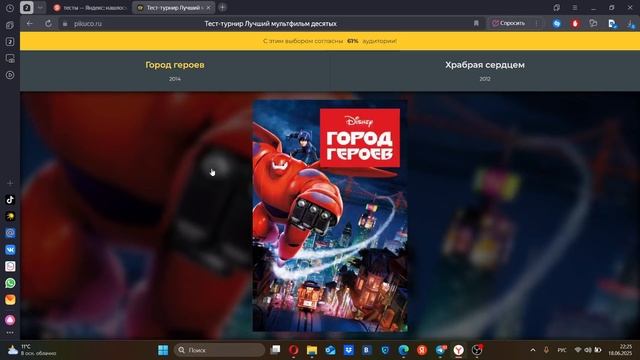Close the Тест-турнир tab
640x360 pixels.
[208, 8]
